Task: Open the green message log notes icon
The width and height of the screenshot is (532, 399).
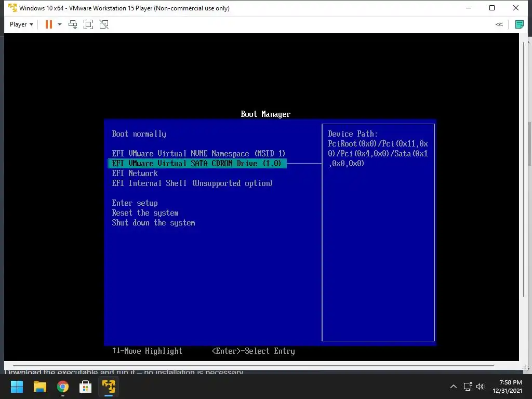Action: [519, 24]
